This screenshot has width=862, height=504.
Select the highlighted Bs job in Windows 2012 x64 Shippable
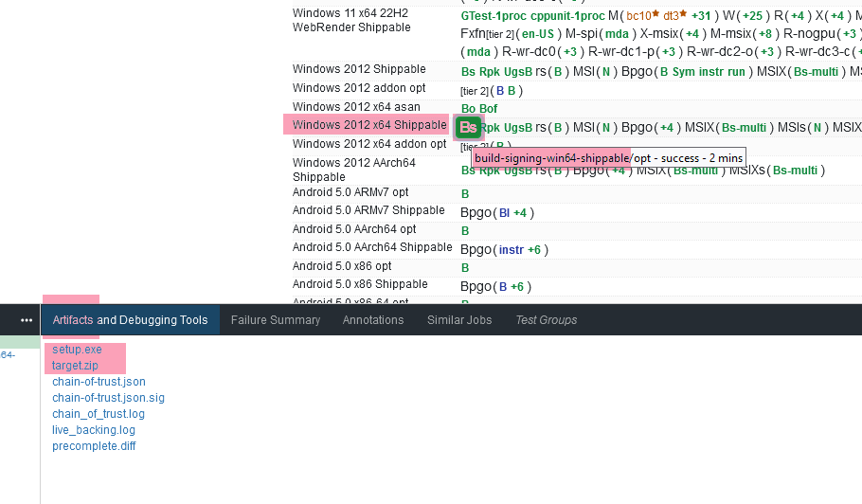tap(467, 127)
